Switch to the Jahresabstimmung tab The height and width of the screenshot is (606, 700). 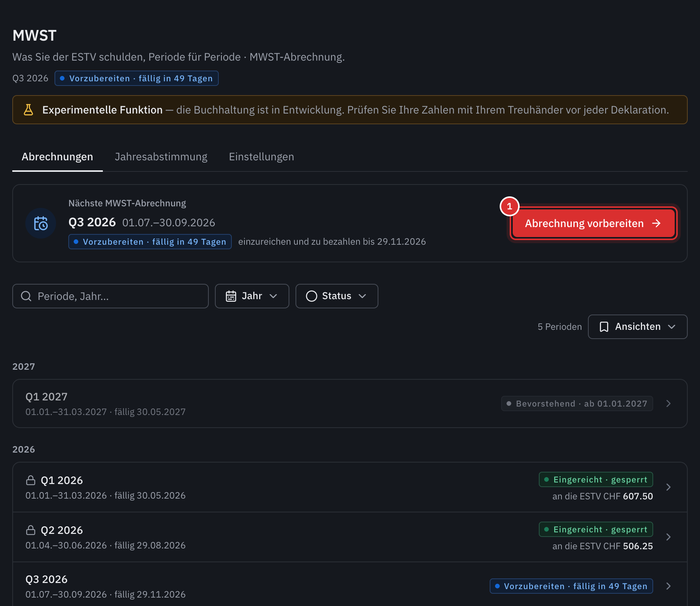[161, 157]
